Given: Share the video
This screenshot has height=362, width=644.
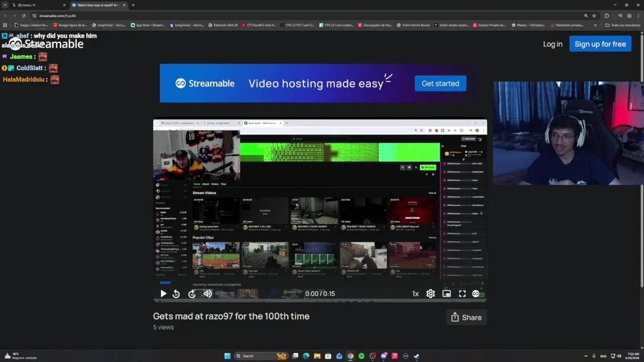Looking at the screenshot, I should (466, 317).
